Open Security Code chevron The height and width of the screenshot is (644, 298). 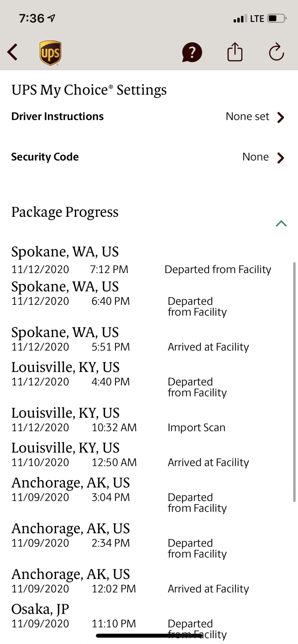[281, 158]
